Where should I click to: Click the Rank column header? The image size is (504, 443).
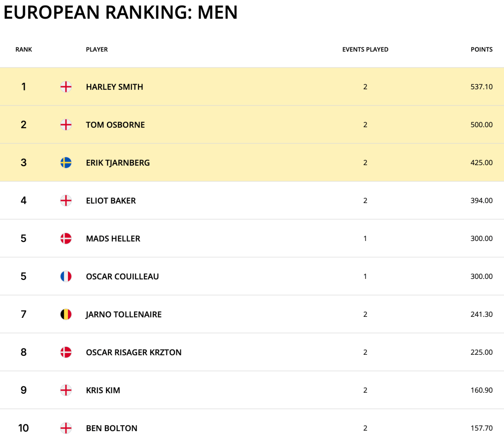click(24, 50)
